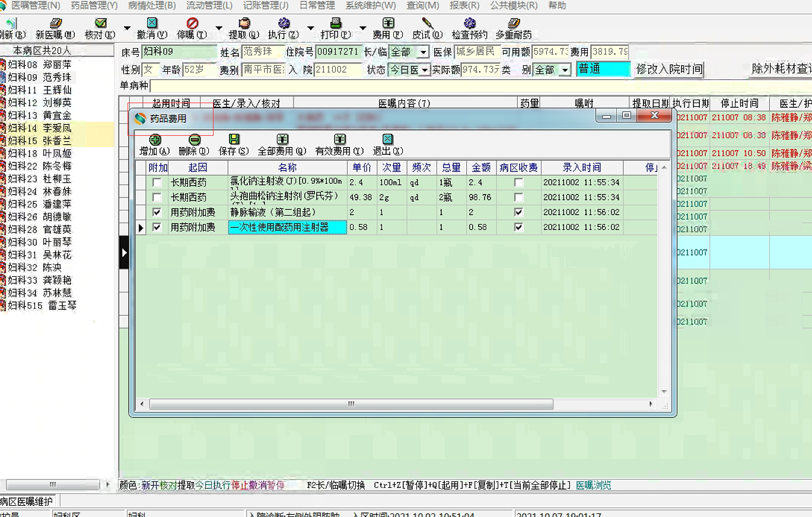Screen dimensions: 812x517
Task: Select patient 妇科22 陈冬梅 in list
Action: (58, 166)
